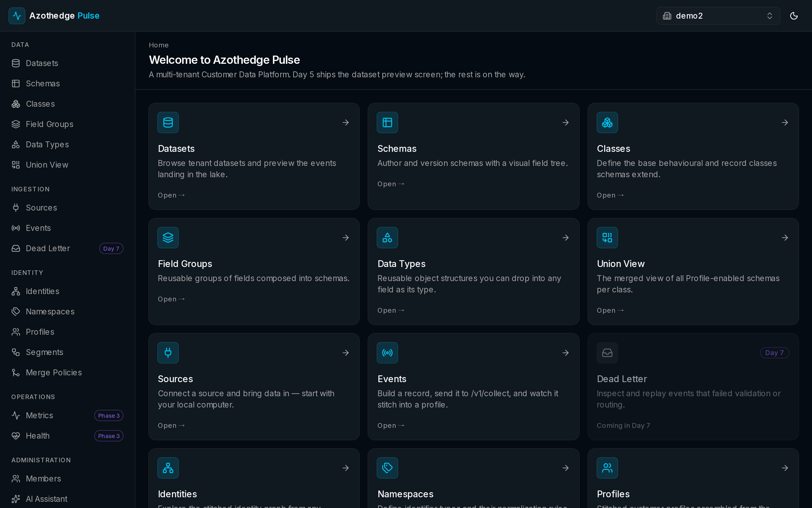Select Classes in the sidebar
Screen dimensions: 812x508
pos(67,104)
